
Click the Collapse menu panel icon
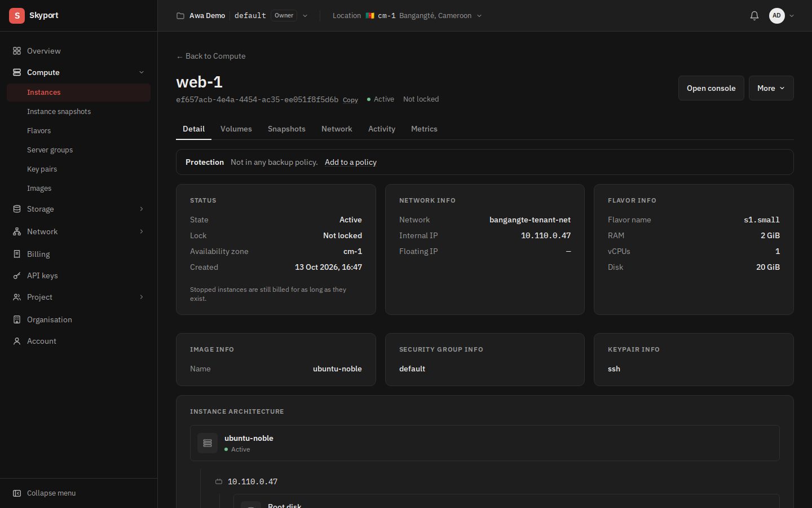17,493
